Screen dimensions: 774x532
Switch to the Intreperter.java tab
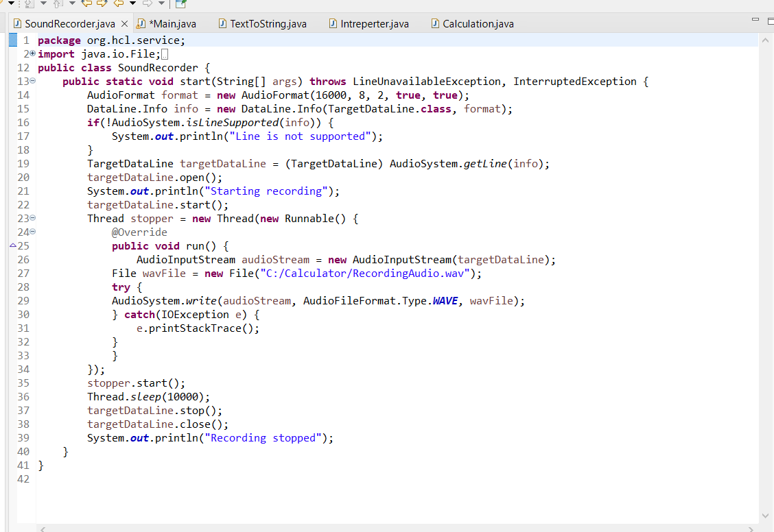374,24
